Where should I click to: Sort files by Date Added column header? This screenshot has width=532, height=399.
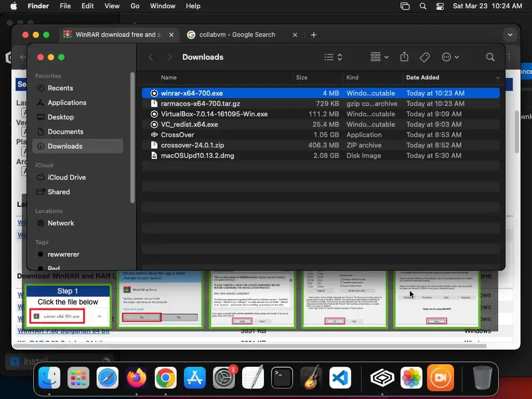[422, 77]
